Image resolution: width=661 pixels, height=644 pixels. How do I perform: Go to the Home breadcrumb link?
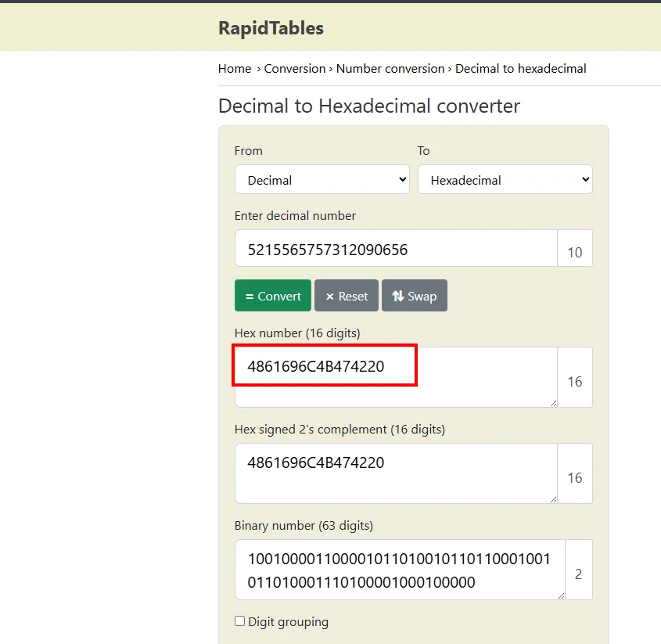point(235,68)
